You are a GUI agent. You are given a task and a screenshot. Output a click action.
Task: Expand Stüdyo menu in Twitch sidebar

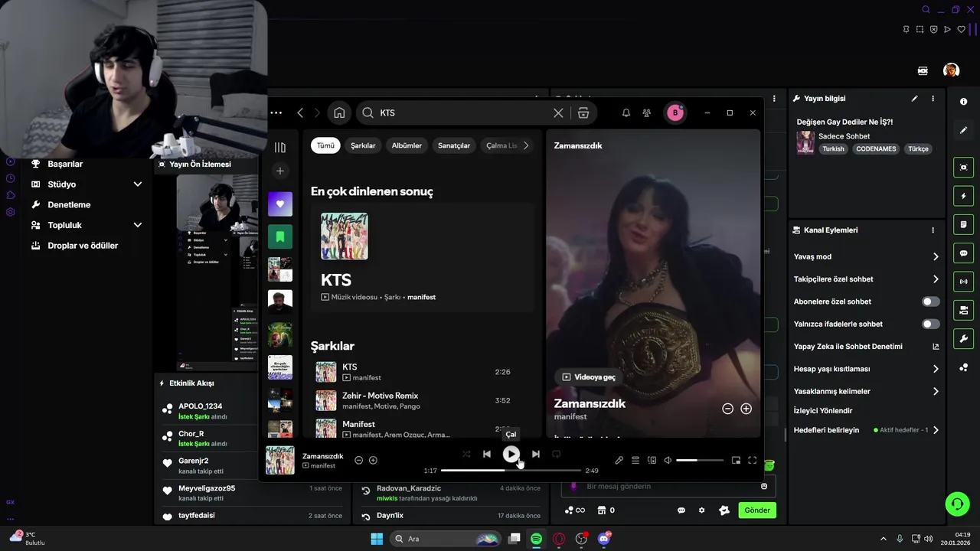138,184
